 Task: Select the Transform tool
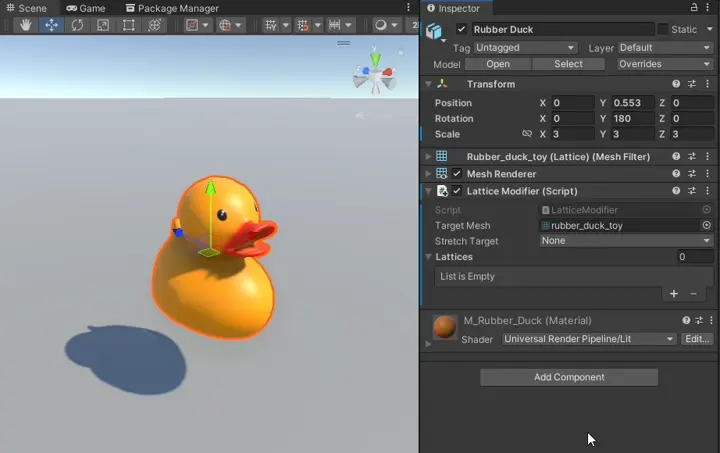coord(154,25)
